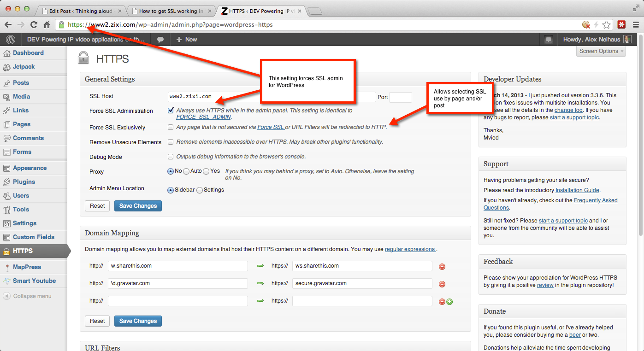Open the Posts menu pushpin icon

pos(6,83)
